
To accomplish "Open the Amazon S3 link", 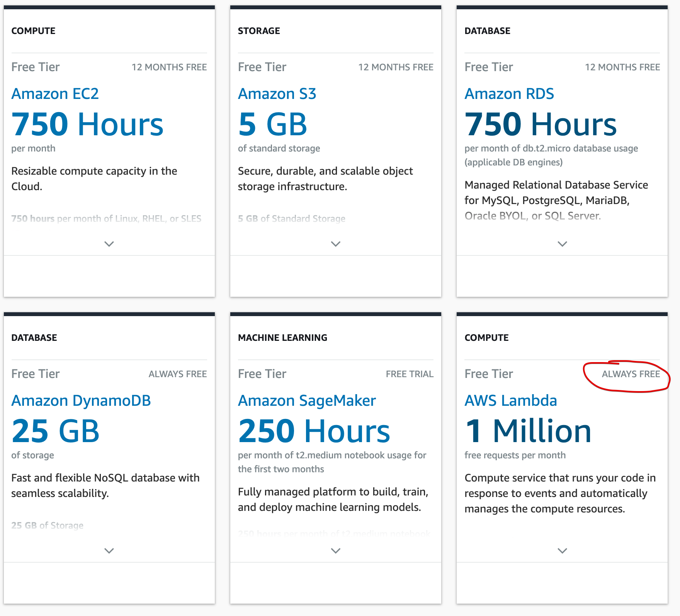I will click(x=277, y=94).
